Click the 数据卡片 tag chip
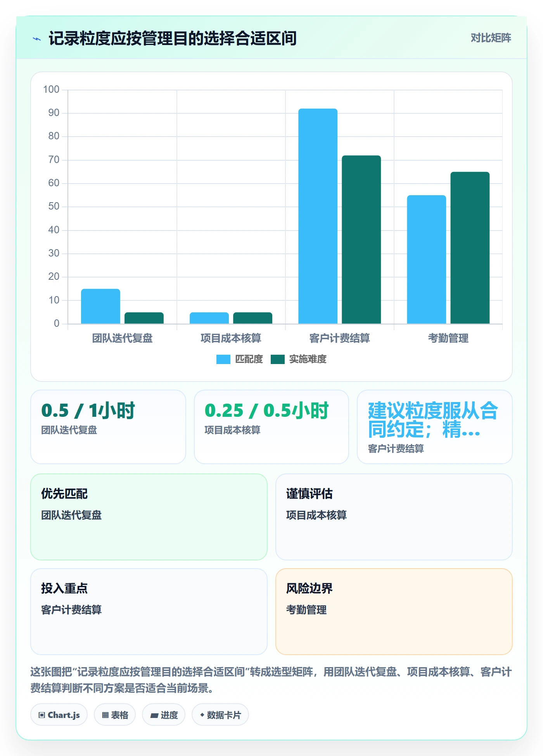Viewport: 543px width, 756px height. [220, 715]
